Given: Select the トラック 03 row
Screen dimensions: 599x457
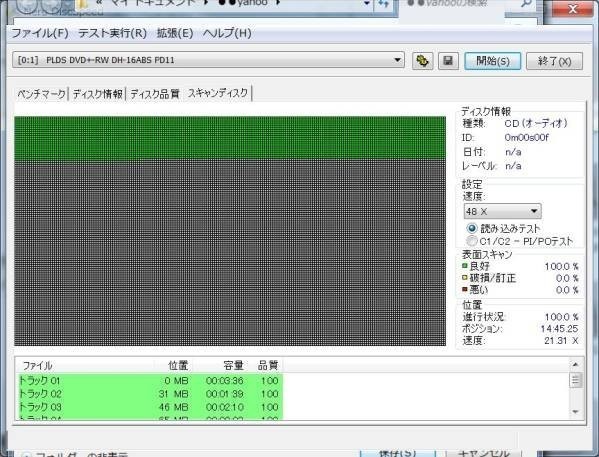Looking at the screenshot, I should tap(151, 407).
